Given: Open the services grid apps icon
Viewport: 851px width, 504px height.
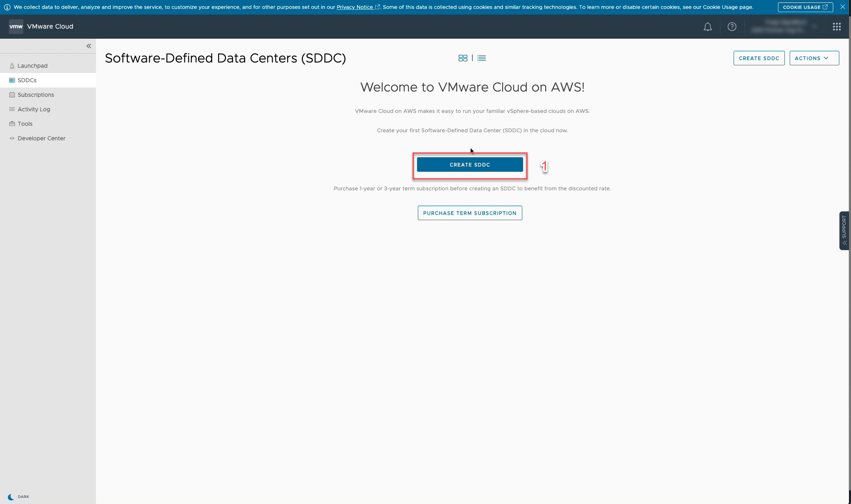Looking at the screenshot, I should tap(836, 27).
